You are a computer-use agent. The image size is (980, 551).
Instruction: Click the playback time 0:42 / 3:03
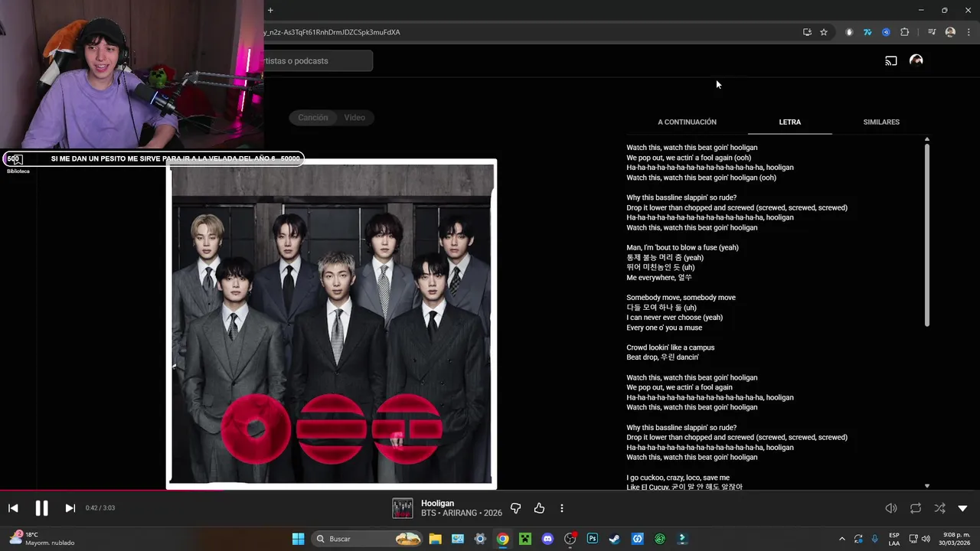point(100,508)
